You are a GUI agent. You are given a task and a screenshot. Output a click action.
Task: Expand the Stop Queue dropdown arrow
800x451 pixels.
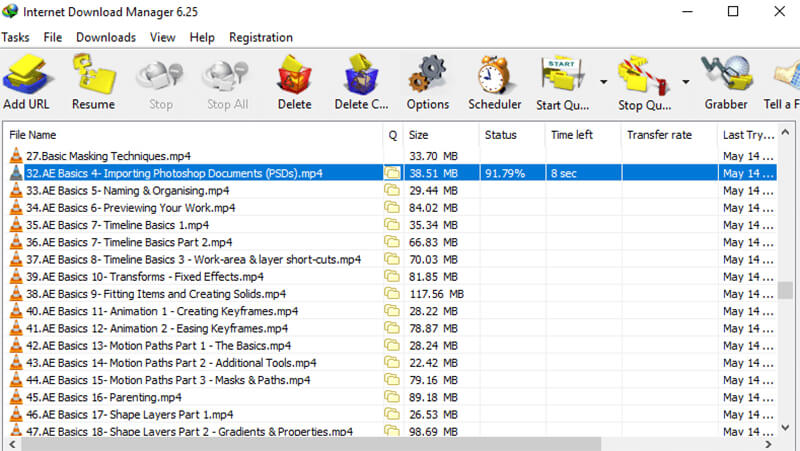686,82
